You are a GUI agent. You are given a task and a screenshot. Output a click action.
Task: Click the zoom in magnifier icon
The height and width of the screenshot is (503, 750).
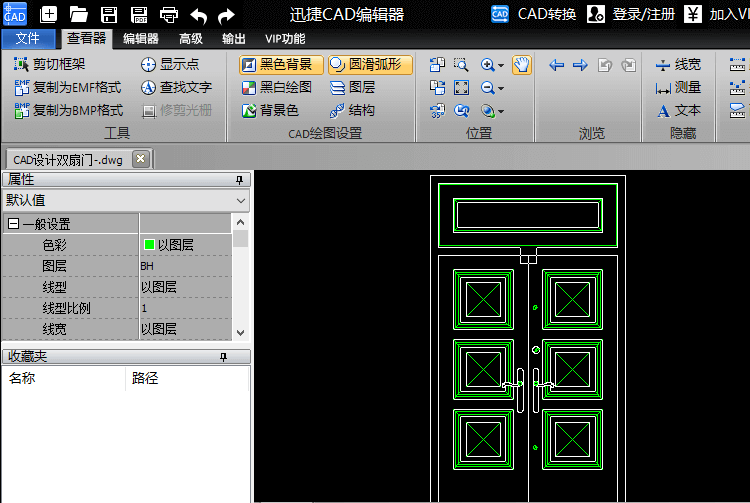coord(487,65)
